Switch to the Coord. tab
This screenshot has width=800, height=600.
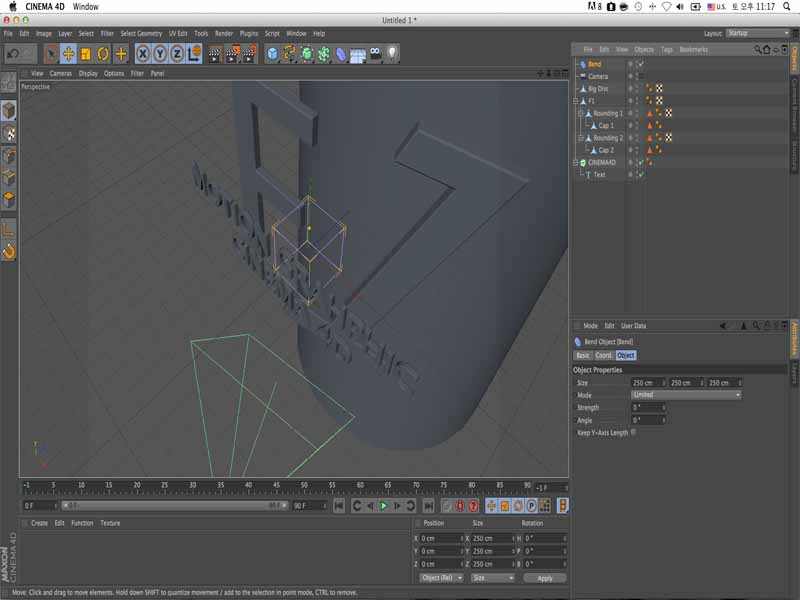[x=603, y=355]
